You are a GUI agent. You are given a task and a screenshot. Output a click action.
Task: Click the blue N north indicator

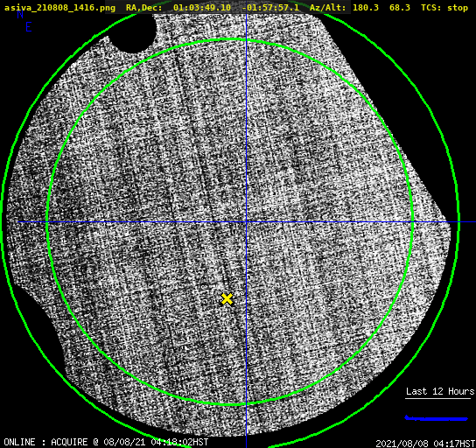[x=20, y=14]
